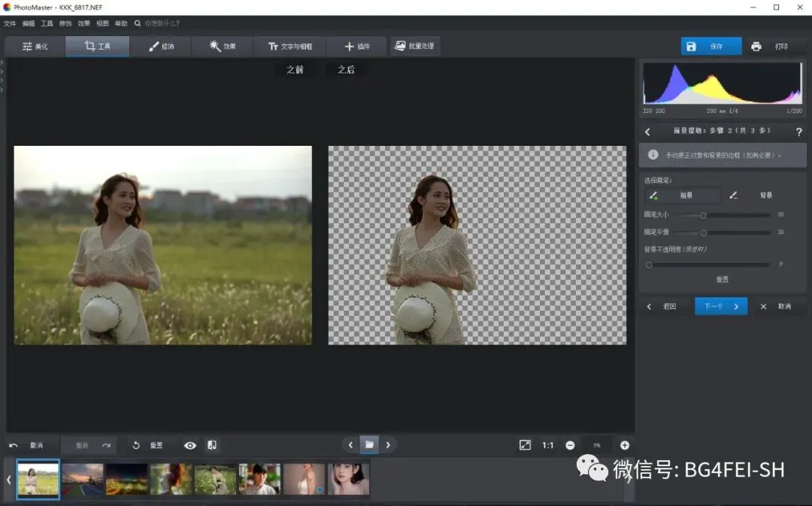Screen dimensions: 812x506
Task: Open the 文件 (File) menu
Action: coord(10,23)
